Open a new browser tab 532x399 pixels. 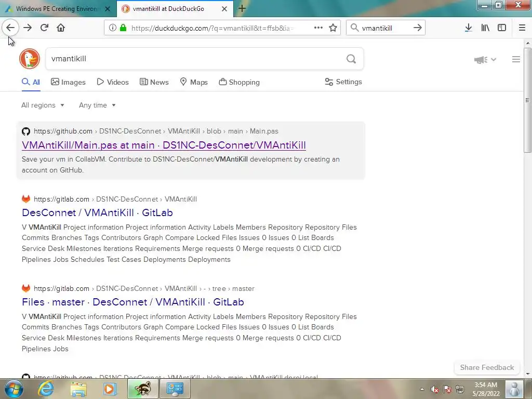[242, 9]
